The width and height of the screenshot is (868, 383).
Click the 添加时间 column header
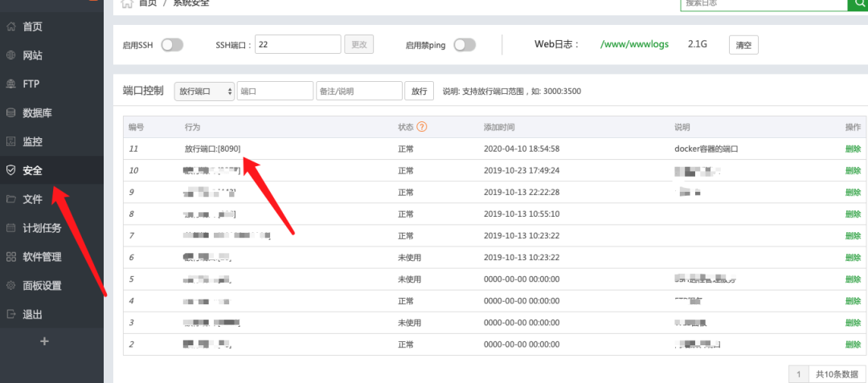[499, 127]
